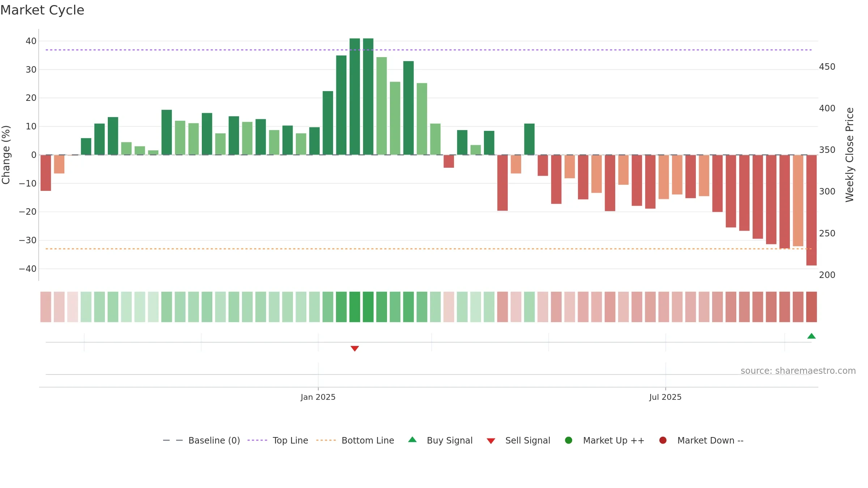Toggle the Top Line legend entry
The height and width of the screenshot is (488, 868).
coord(277,440)
